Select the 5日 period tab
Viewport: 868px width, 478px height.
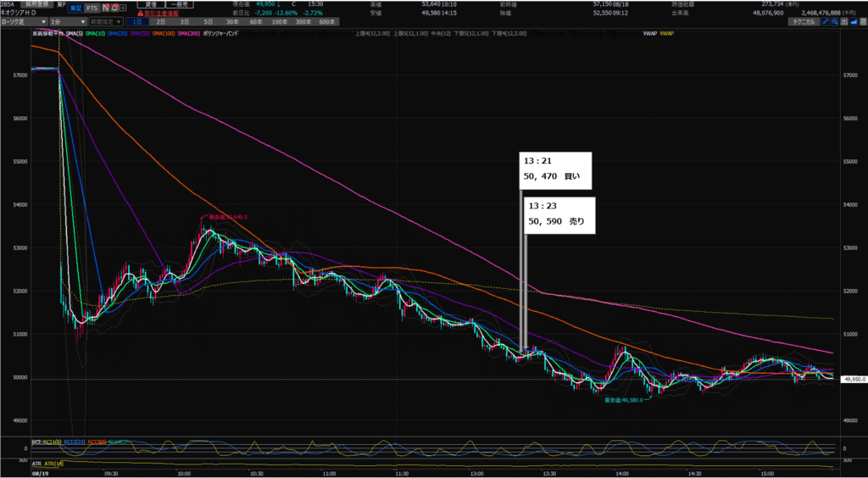click(209, 21)
